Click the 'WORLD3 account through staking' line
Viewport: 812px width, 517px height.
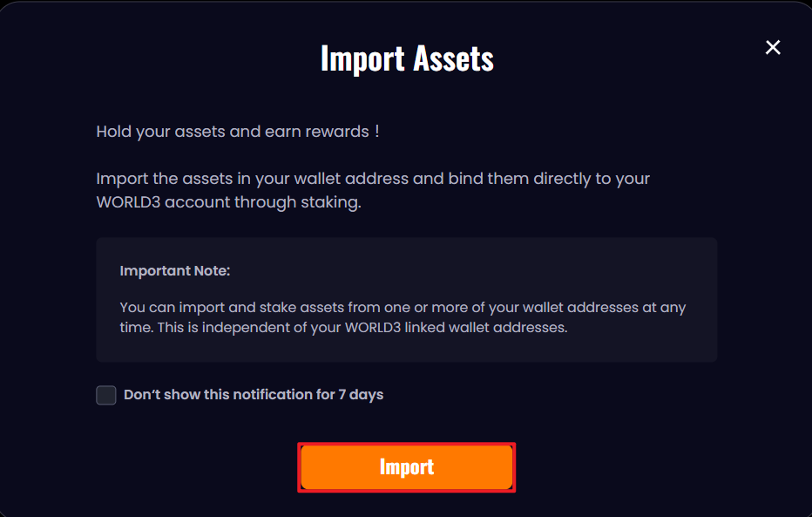coord(228,202)
